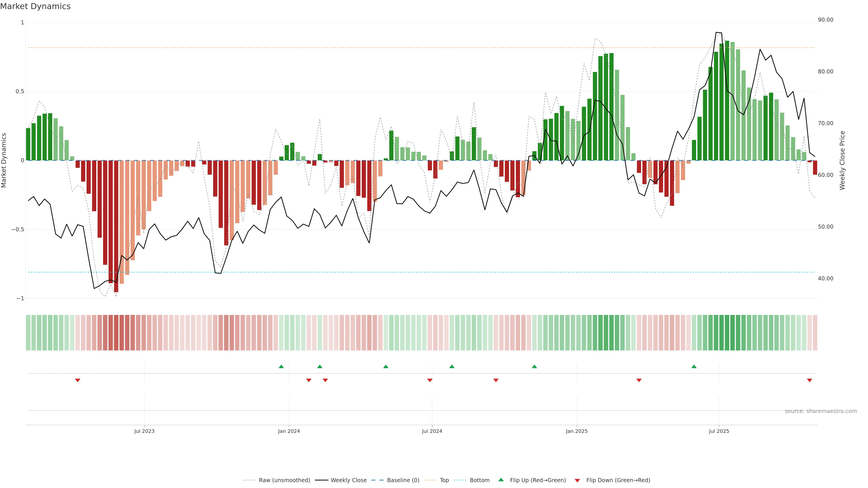This screenshot has width=868, height=488.
Task: Click the Jan 2025 x-axis label
Action: coord(577,431)
